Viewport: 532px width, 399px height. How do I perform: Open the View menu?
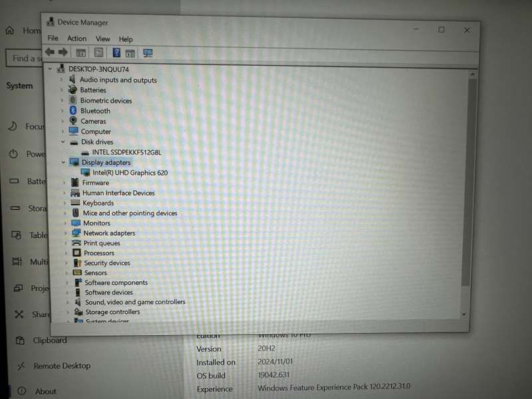pyautogui.click(x=102, y=39)
